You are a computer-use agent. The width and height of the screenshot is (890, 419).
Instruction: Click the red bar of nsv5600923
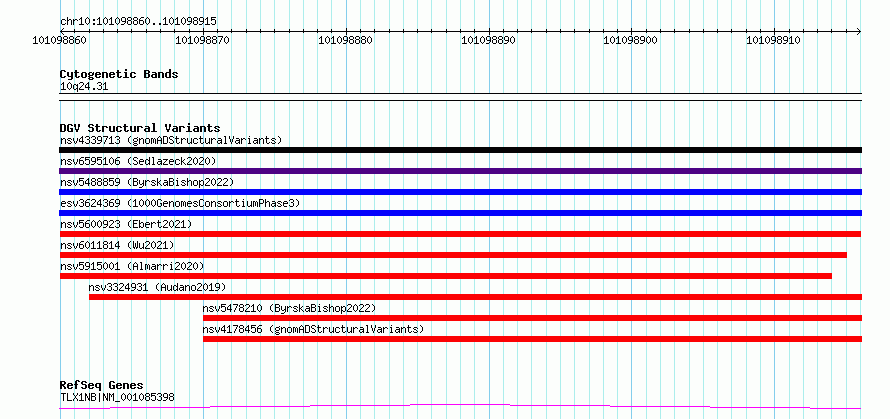coord(460,234)
